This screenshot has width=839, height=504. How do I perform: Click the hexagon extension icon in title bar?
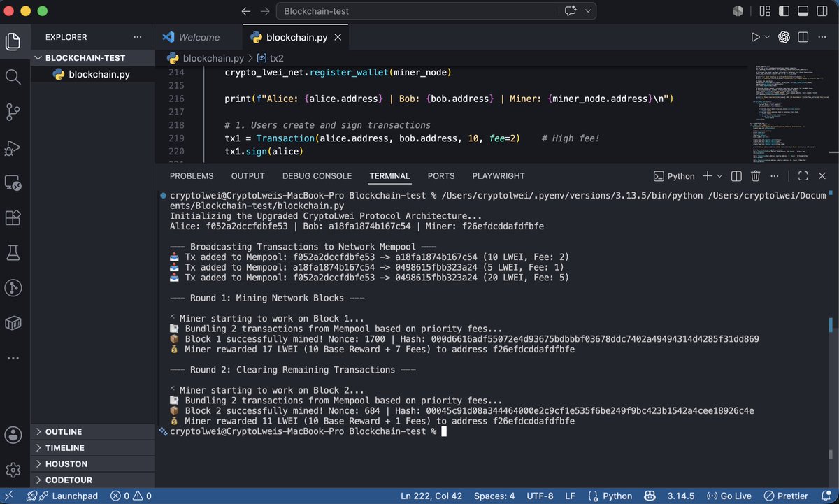coord(737,11)
